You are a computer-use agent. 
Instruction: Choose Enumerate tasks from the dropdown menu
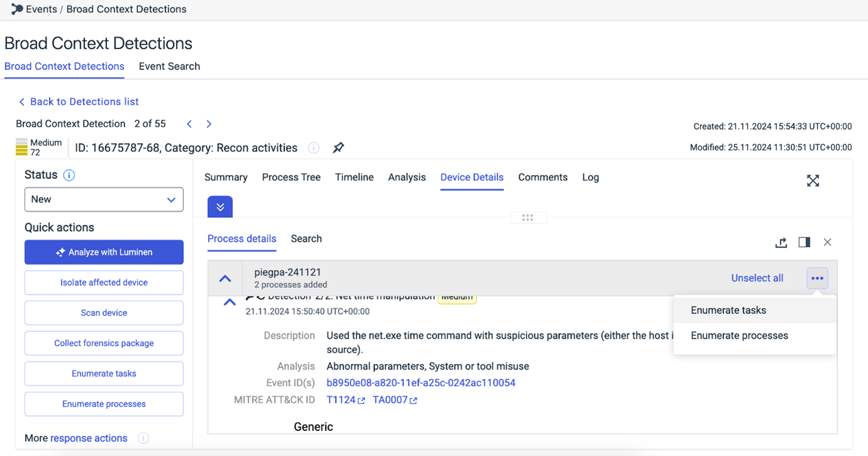coord(755,311)
